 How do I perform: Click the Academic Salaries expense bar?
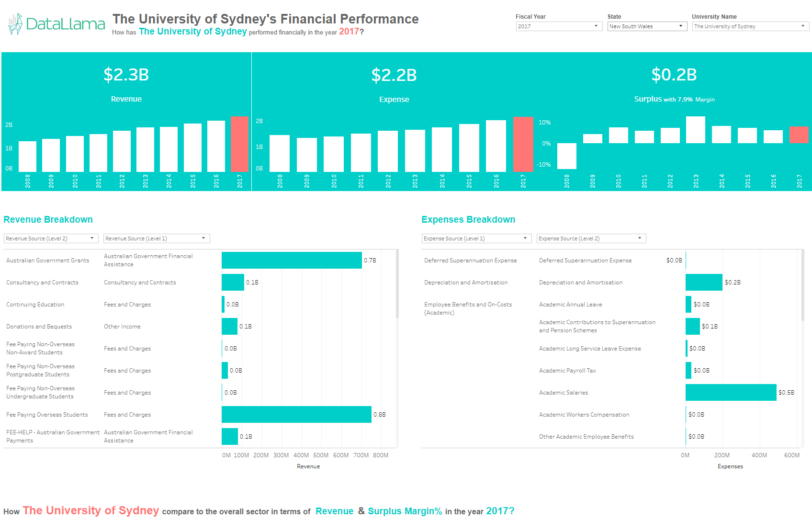pyautogui.click(x=731, y=393)
